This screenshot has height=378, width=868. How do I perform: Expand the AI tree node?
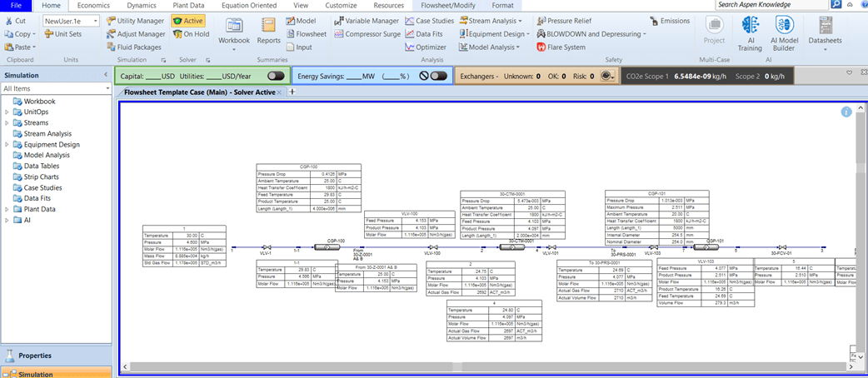pyautogui.click(x=7, y=221)
